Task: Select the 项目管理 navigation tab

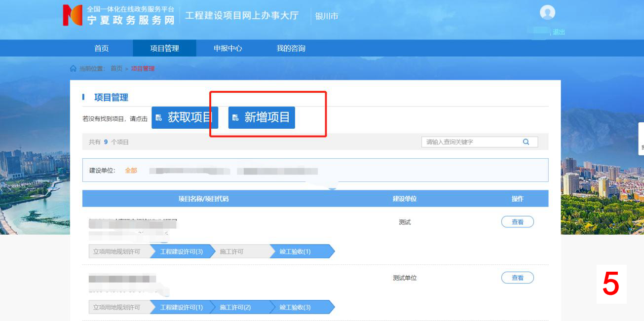Action: pos(164,48)
